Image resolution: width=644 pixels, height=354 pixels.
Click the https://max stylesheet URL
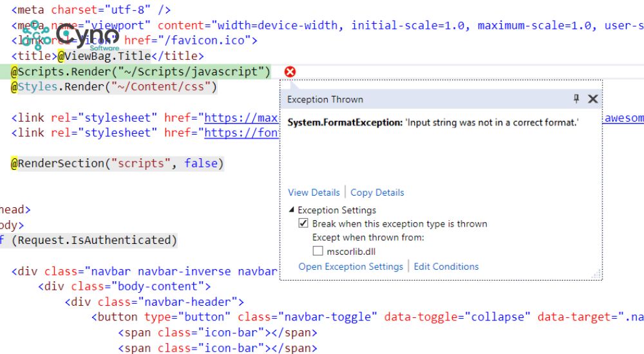pyautogui.click(x=241, y=118)
